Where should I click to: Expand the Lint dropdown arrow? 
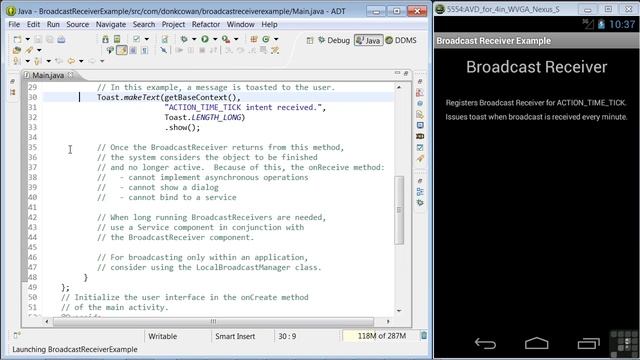click(147, 39)
